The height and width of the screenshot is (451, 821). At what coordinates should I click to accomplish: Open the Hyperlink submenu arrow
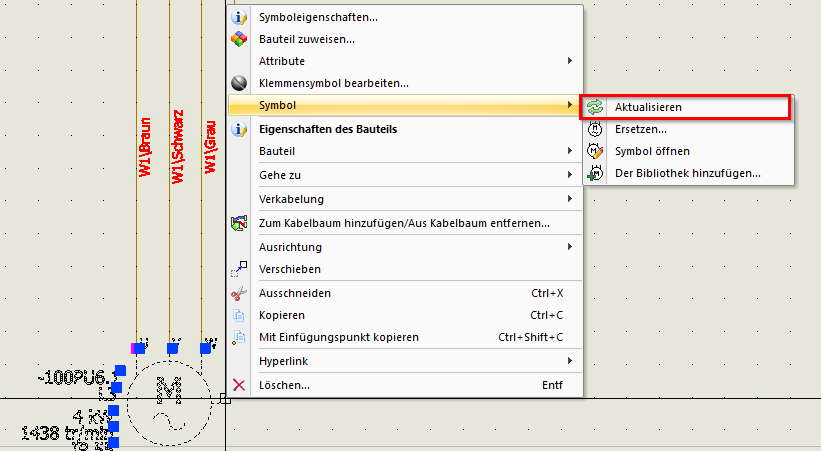[569, 360]
